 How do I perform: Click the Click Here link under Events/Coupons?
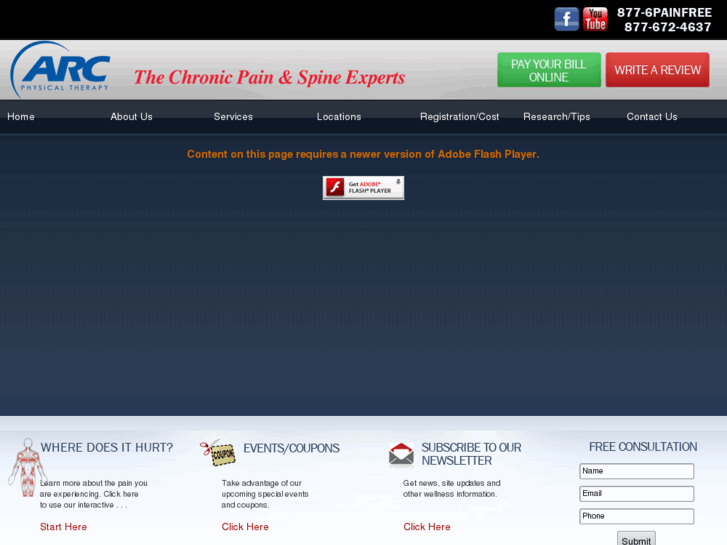(245, 527)
